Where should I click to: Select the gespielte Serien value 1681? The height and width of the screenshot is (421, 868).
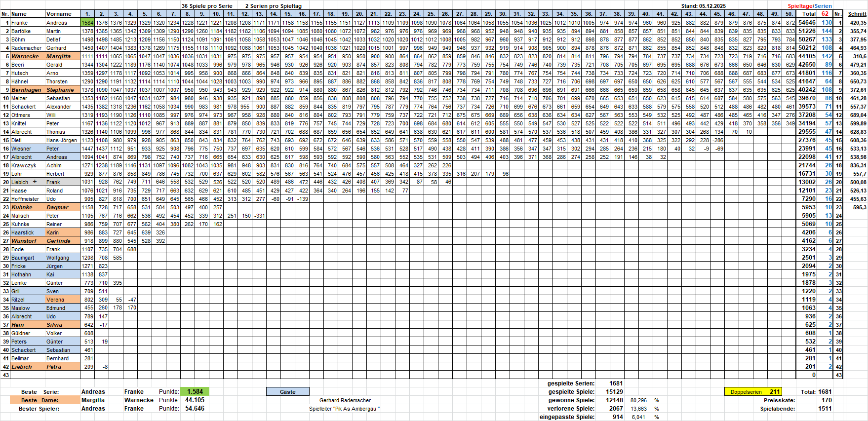[x=616, y=383]
